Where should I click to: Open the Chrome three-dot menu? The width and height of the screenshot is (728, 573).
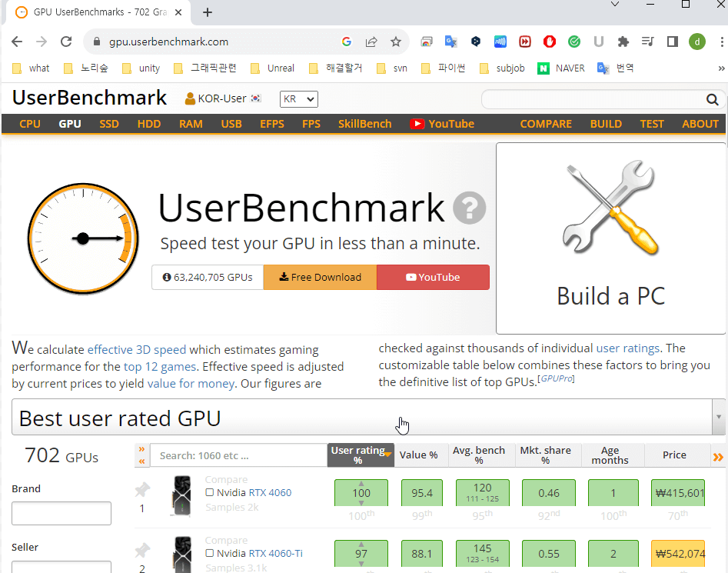pyautogui.click(x=722, y=42)
